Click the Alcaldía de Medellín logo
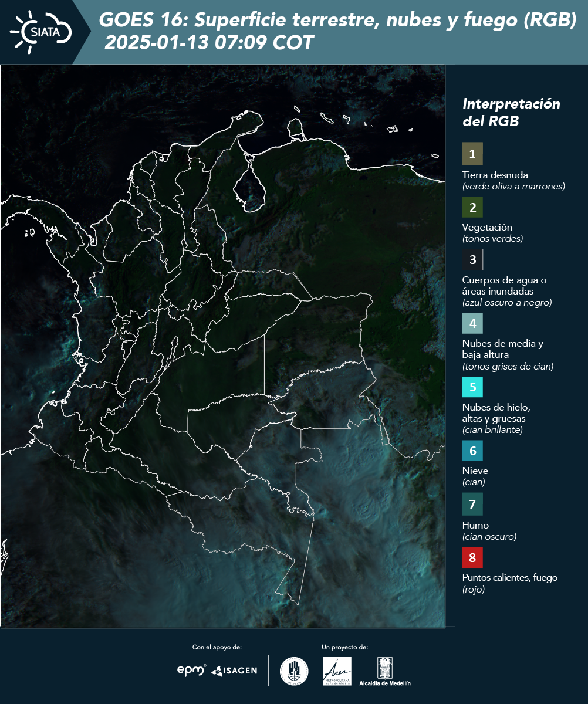Screen dimensions: 588x704 pyautogui.click(x=385, y=671)
